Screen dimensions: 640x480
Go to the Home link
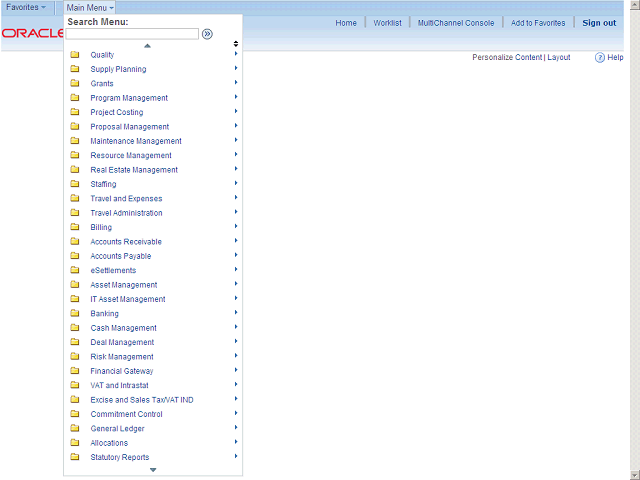[346, 23]
